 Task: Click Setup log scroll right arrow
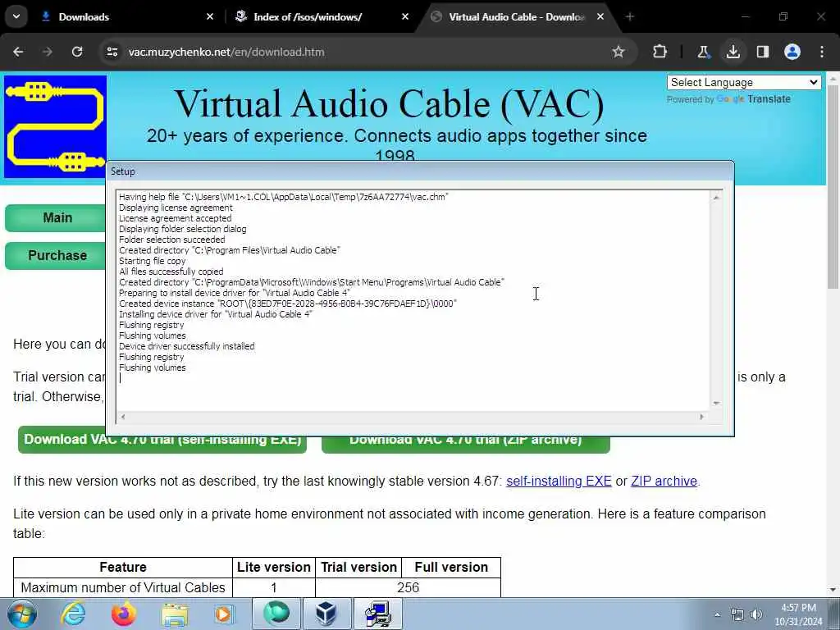click(x=702, y=417)
